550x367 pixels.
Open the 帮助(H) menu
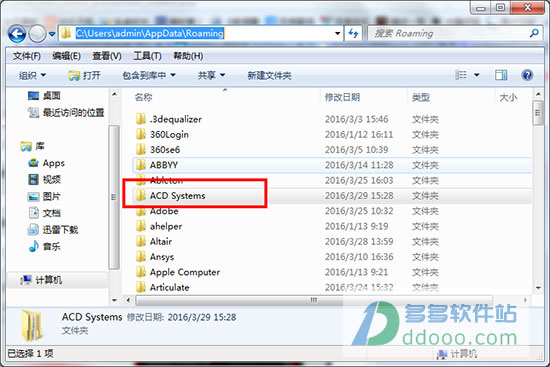[x=188, y=56]
